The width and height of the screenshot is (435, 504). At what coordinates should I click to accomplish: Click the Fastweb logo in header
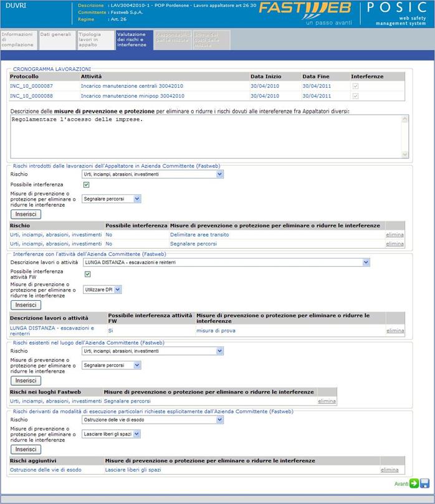[305, 12]
